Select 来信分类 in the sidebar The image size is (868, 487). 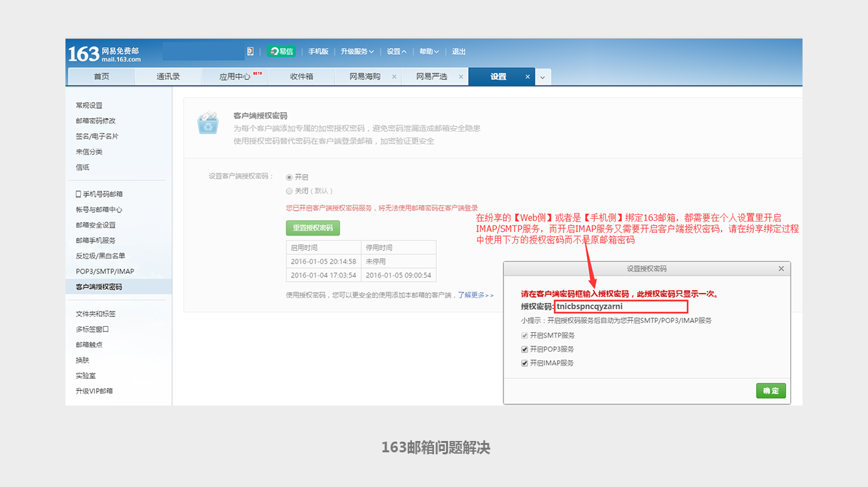point(89,151)
